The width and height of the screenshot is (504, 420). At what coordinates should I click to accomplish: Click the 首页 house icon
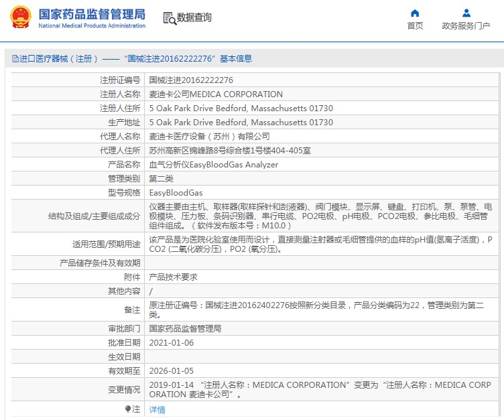coord(415,13)
